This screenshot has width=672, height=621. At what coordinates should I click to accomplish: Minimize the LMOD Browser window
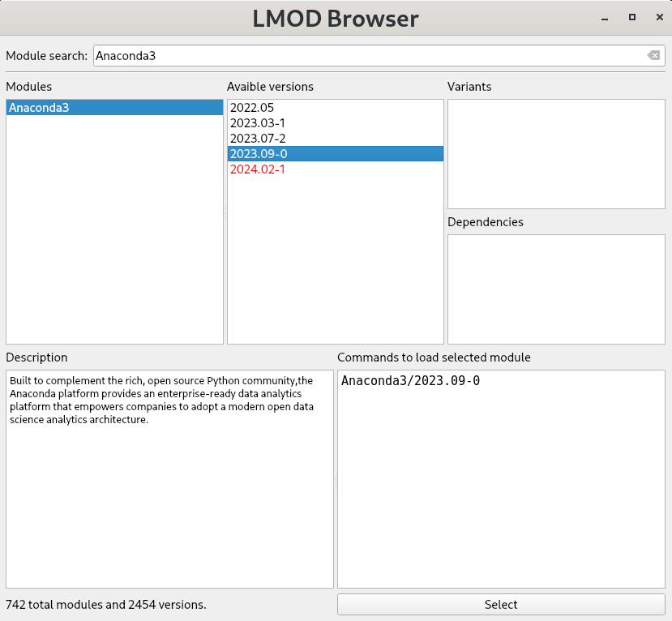click(605, 19)
